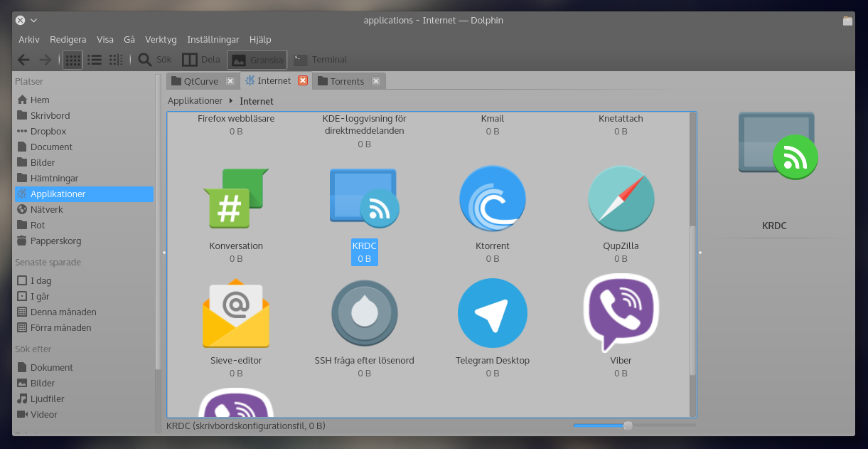The image size is (868, 449).
Task: Open Hem in Places sidebar
Action: coord(84,100)
